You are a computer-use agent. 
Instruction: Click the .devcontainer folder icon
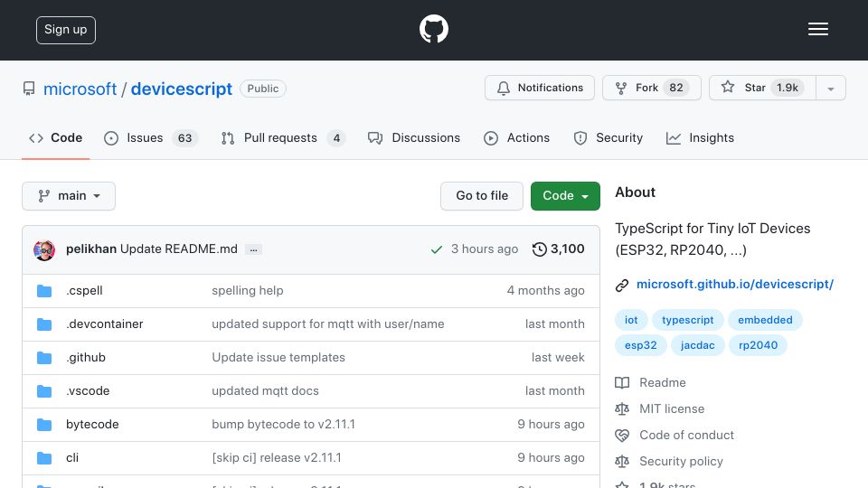pyautogui.click(x=44, y=324)
